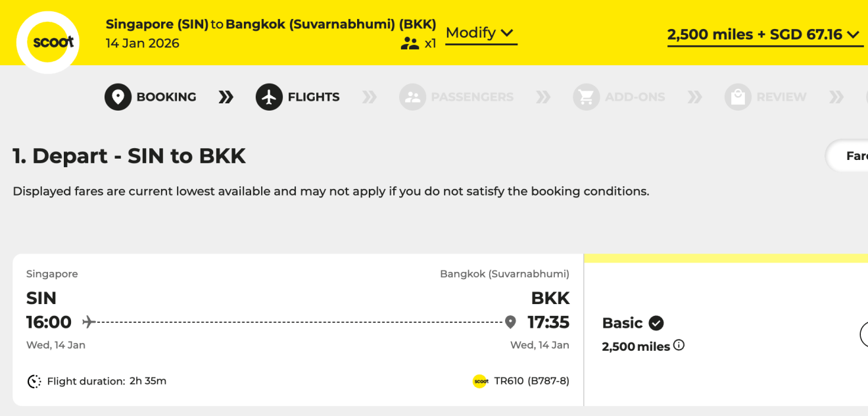
Task: Select the fare option circle on the right
Action: pos(865,334)
